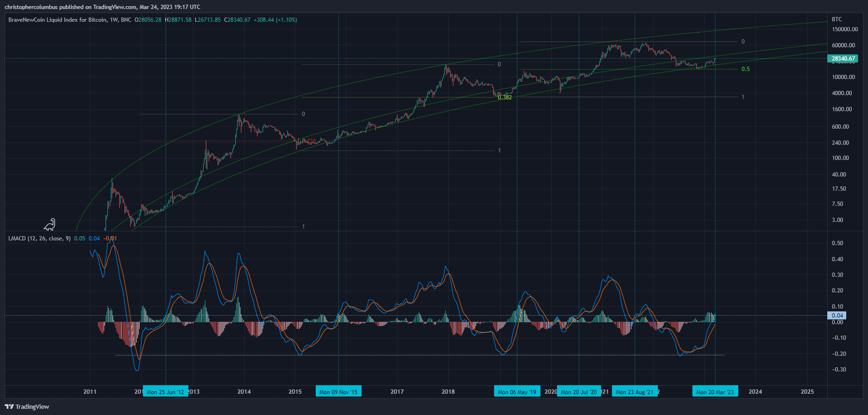
Task: Click the green 0.5 Fibonacci level label
Action: tap(745, 69)
